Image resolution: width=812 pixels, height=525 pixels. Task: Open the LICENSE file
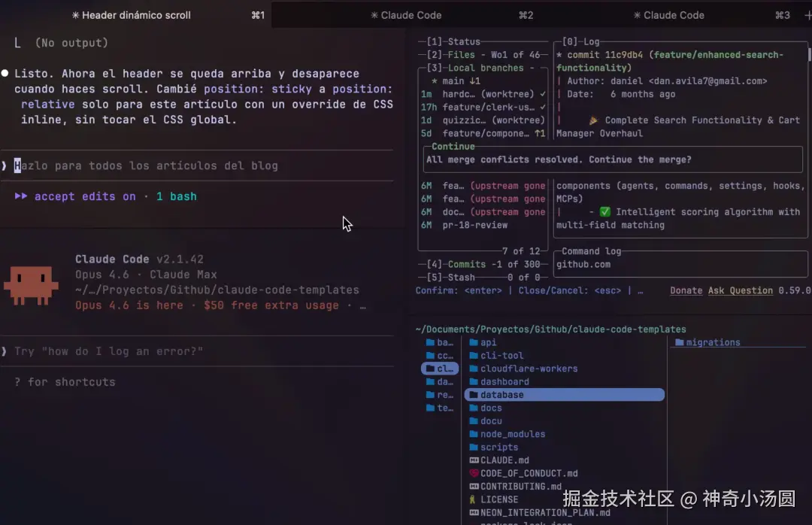(493, 499)
